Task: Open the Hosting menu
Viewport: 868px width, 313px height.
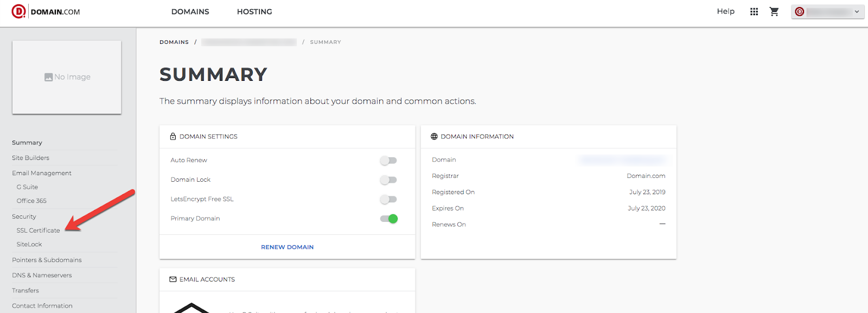Action: (x=254, y=11)
